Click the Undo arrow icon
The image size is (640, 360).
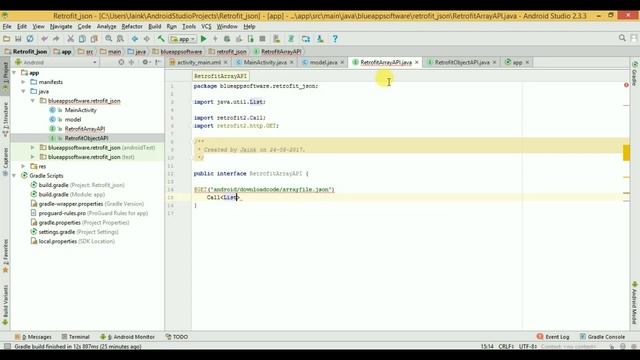pos(44,39)
